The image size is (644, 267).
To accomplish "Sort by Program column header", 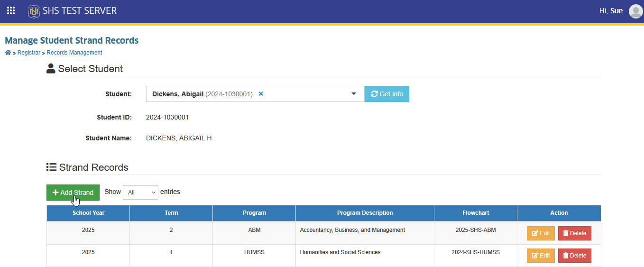I will click(x=254, y=213).
